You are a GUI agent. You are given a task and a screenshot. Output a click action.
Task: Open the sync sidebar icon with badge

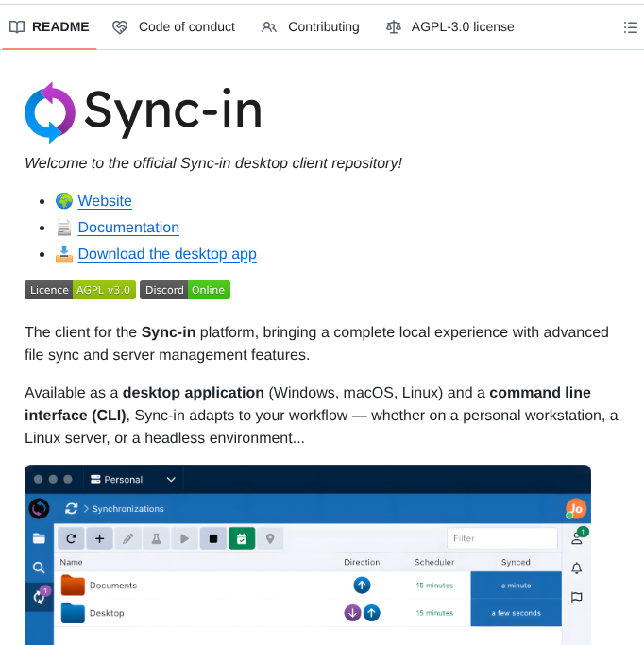(39, 597)
